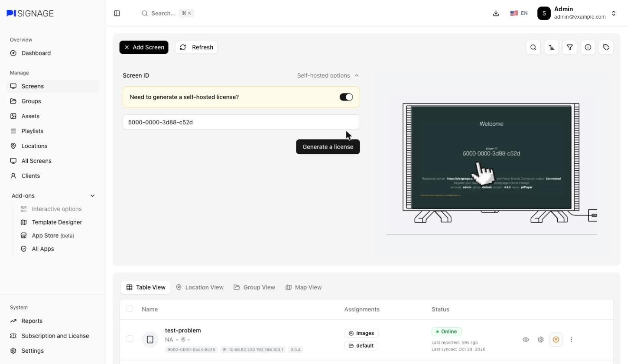Viewport: 627px width, 364px height.
Task: Switch to Location View tab
Action: point(200,287)
